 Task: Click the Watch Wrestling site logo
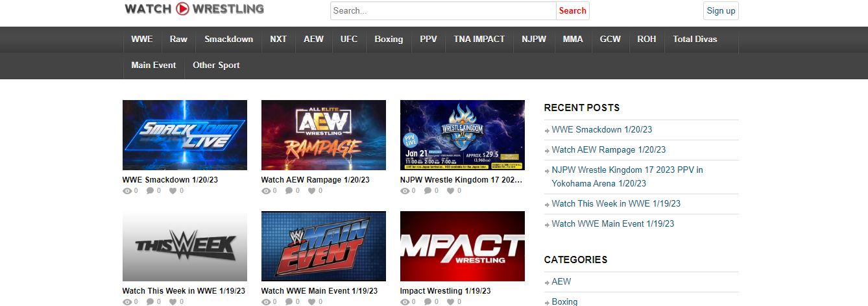click(194, 9)
